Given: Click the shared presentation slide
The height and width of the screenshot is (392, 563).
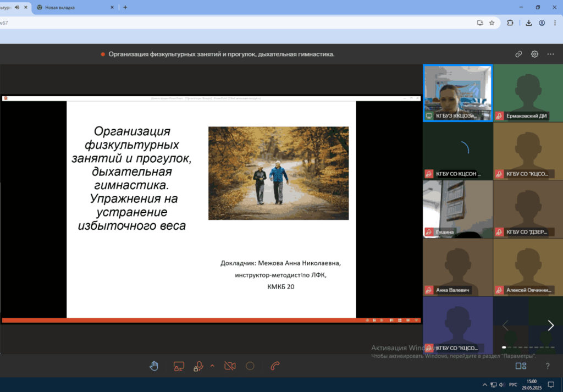Looking at the screenshot, I should (x=211, y=209).
